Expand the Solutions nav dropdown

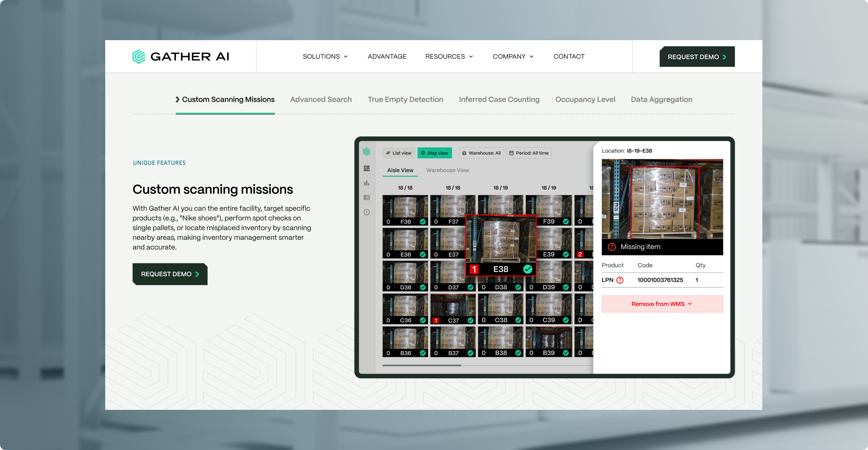(x=325, y=56)
